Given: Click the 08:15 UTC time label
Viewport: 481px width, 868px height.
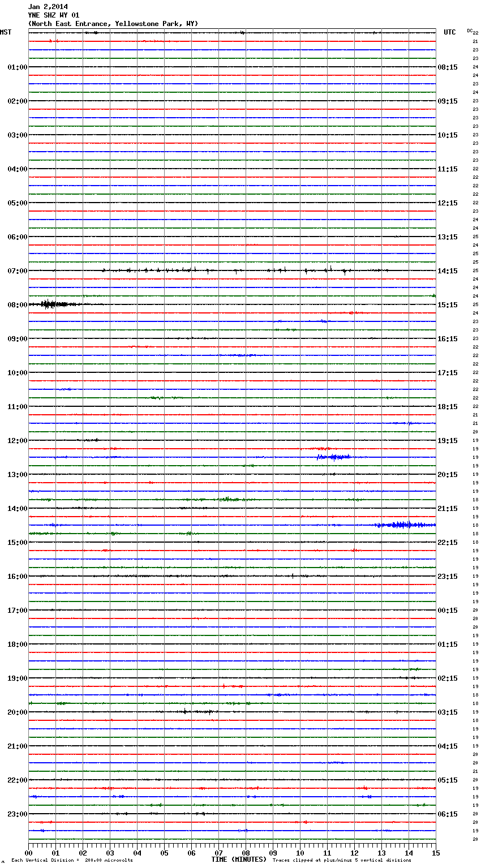Looking at the screenshot, I should 448,67.
